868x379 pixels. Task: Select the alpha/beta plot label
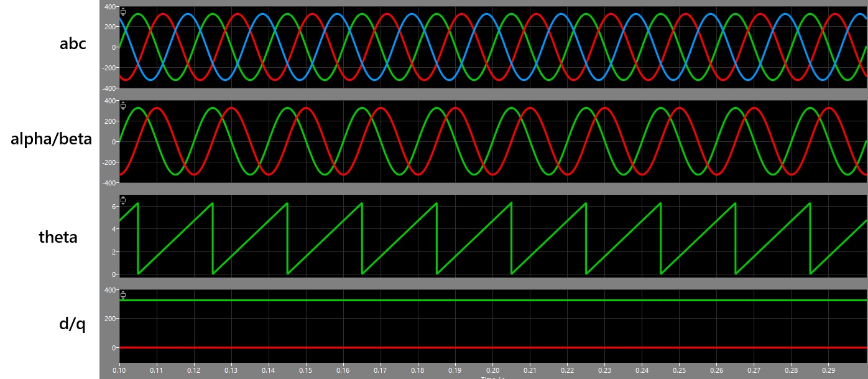point(51,139)
